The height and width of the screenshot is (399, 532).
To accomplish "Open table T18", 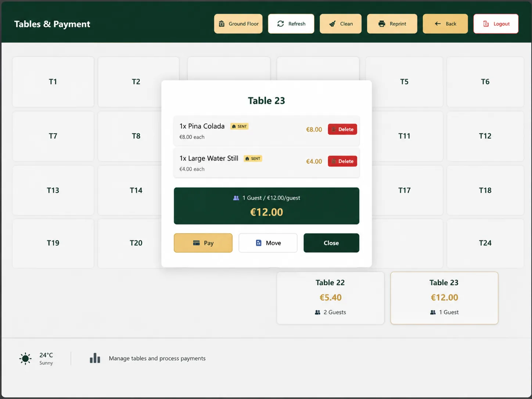I will point(485,190).
